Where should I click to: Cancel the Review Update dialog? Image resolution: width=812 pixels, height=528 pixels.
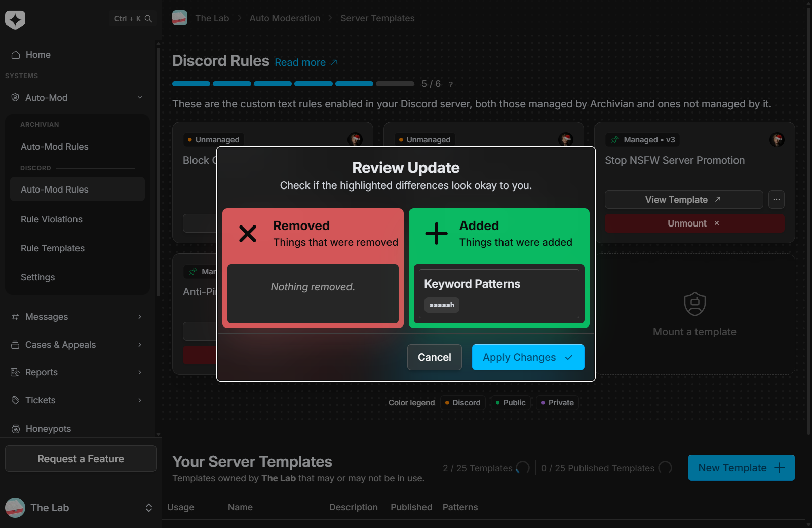click(435, 357)
